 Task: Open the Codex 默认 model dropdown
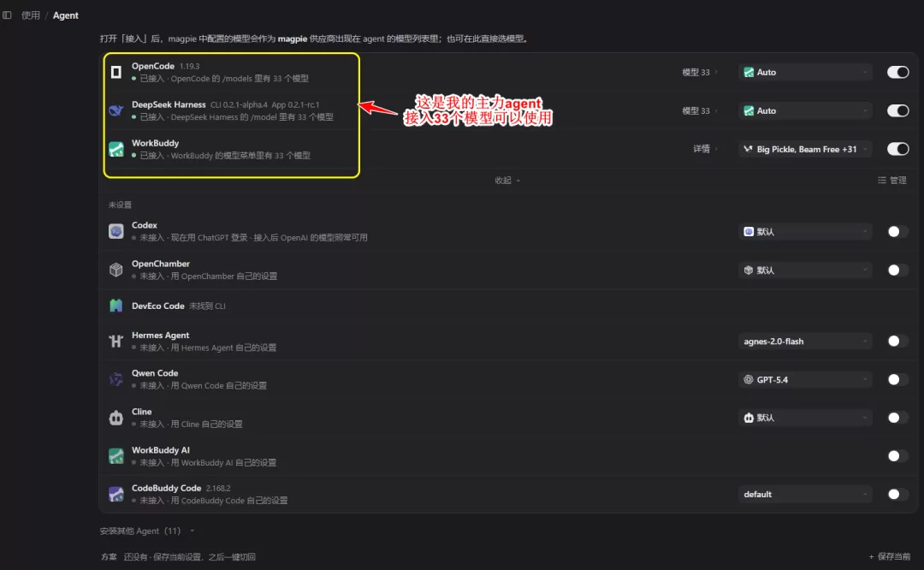pyautogui.click(x=805, y=232)
